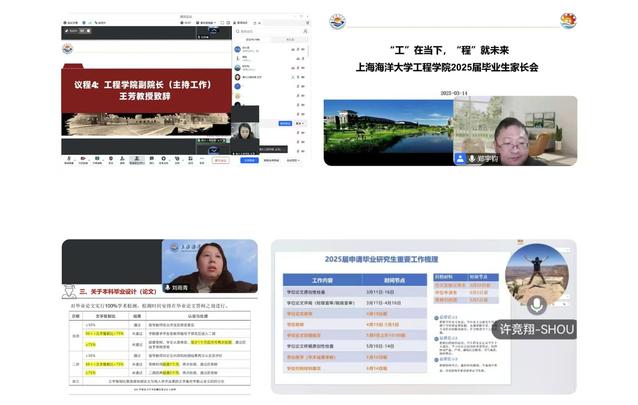Click the microphone icon in 许竞翔-SHOU's tile
The image size is (638, 405).
[x=538, y=304]
